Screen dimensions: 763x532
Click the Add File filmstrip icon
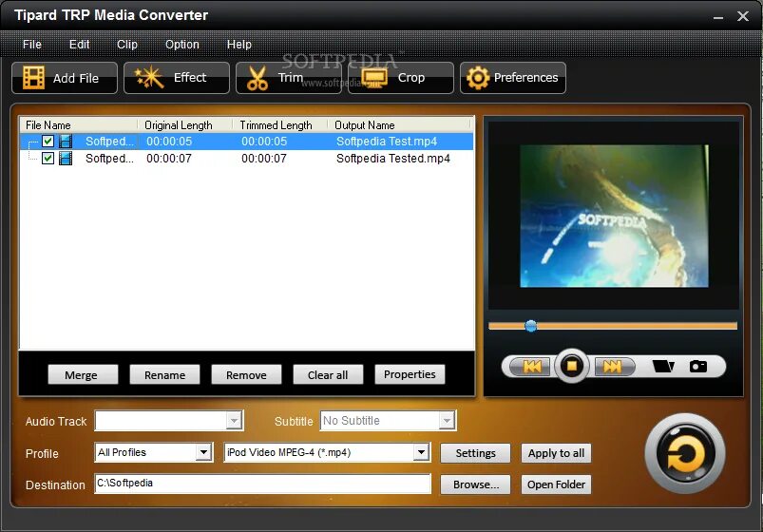click(x=33, y=78)
